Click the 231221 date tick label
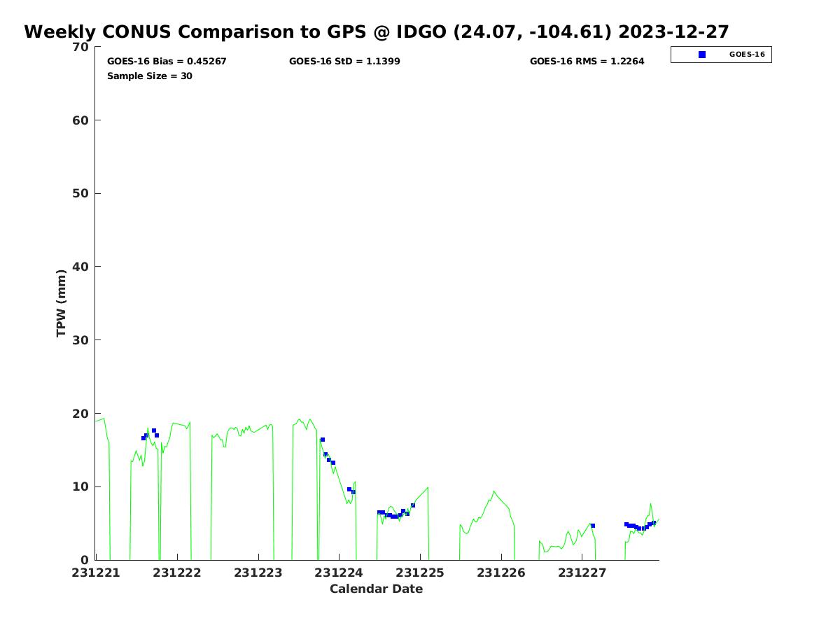 coord(96,573)
